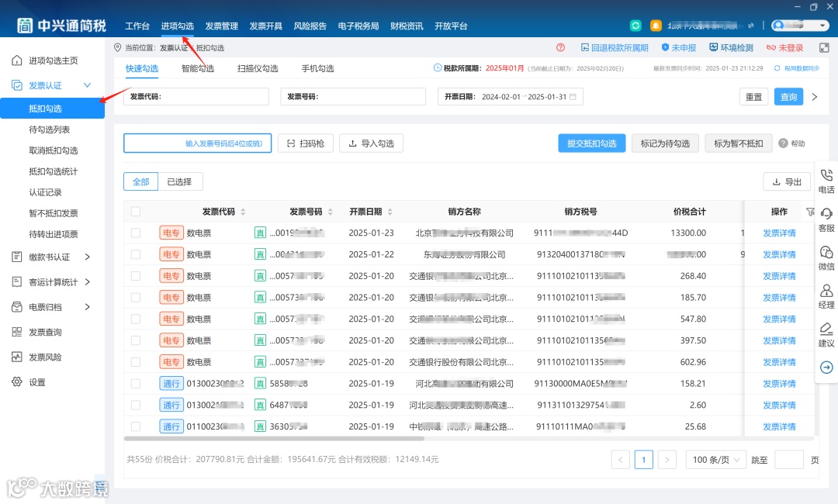The width and height of the screenshot is (838, 504).
Task: Click the WeChat (微信) contact icon
Action: 826,260
